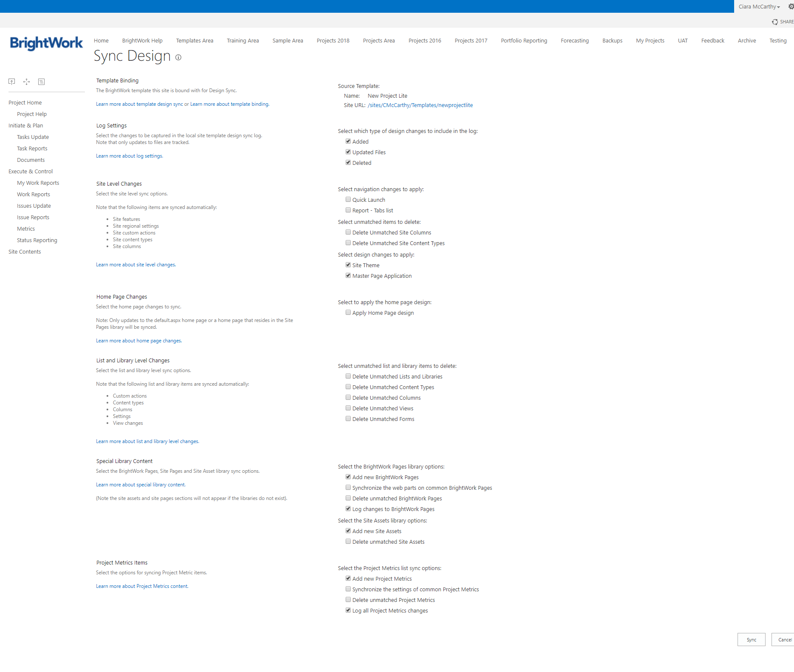This screenshot has width=794, height=672.
Task: Enable the Quick Launch checkbox
Action: [348, 199]
